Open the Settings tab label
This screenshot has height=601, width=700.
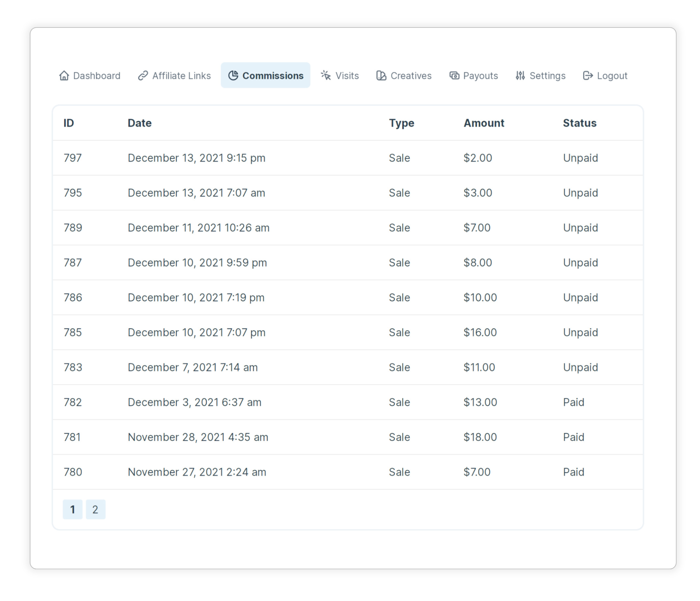click(x=547, y=75)
